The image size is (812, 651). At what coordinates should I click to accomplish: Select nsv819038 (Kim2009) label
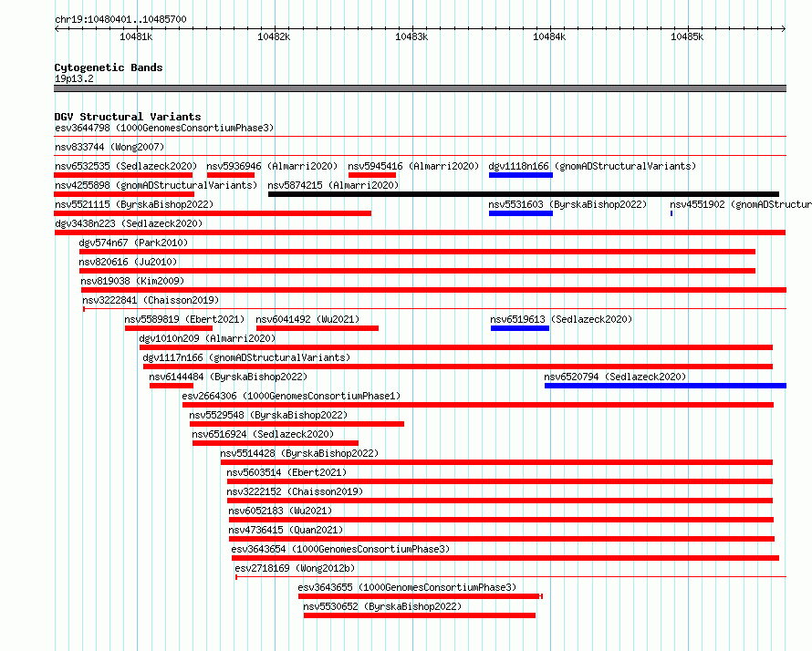coord(132,281)
